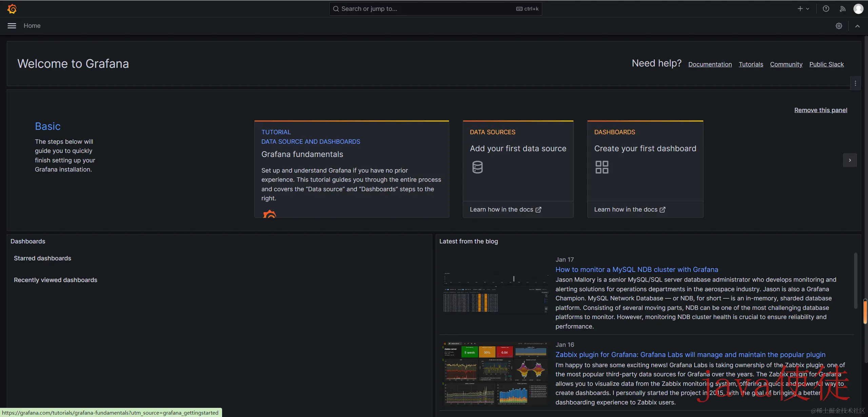Open the Tutorials help link
The width and height of the screenshot is (868, 417).
click(751, 64)
